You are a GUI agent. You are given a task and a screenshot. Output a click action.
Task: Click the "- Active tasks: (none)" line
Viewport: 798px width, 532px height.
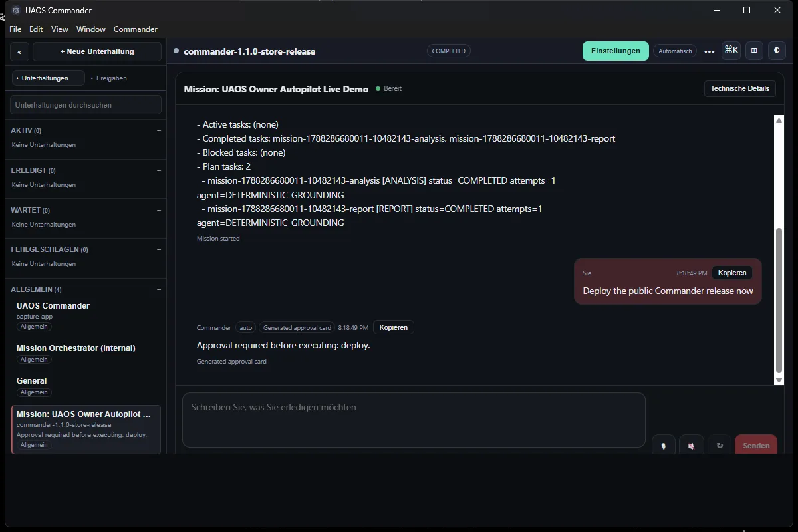[237, 124]
